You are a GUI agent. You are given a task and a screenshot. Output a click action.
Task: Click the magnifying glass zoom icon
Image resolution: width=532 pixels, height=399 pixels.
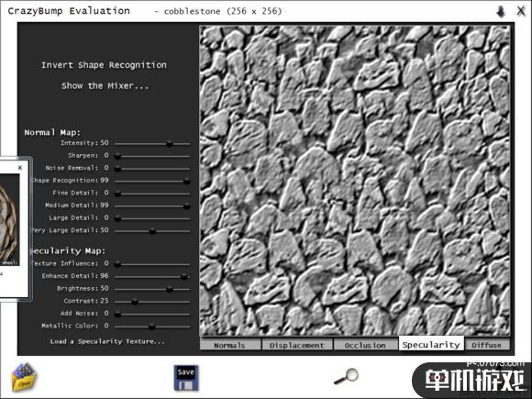(346, 376)
